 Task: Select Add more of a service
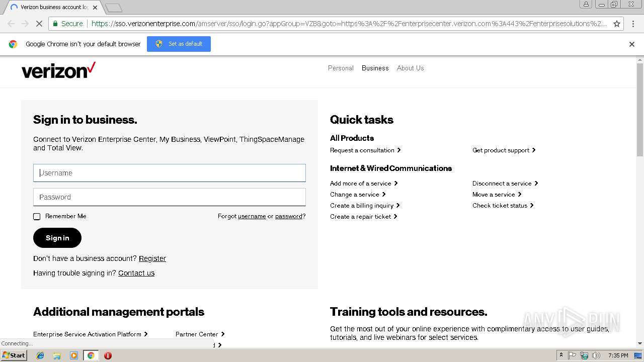pos(364,184)
